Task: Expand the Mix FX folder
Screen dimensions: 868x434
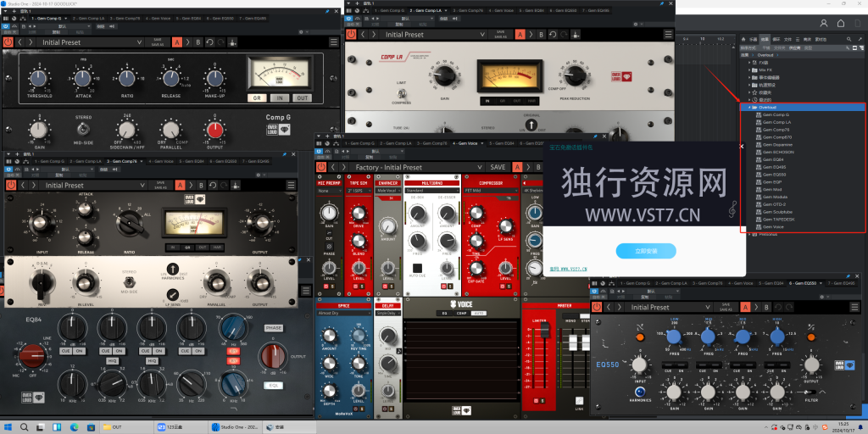Action: pos(749,70)
